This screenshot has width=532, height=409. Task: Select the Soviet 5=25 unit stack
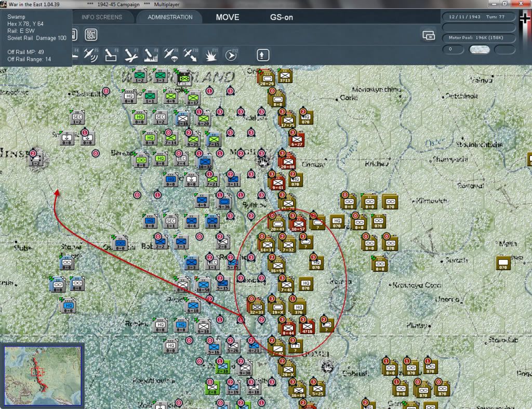[x=317, y=389]
